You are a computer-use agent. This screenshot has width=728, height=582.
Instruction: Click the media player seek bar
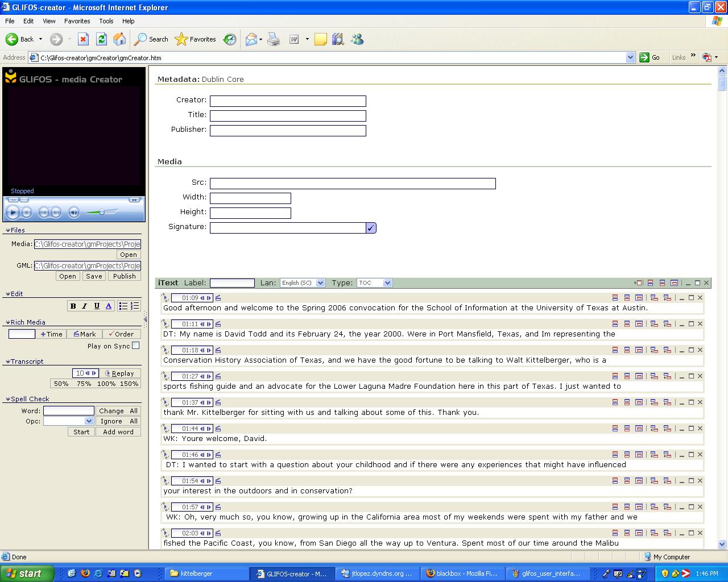point(74,200)
